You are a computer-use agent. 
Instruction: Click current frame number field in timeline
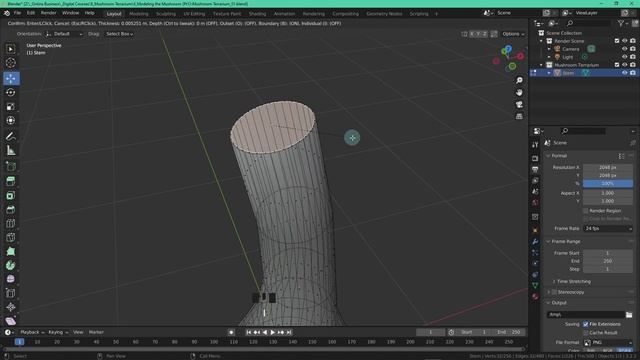point(431,333)
